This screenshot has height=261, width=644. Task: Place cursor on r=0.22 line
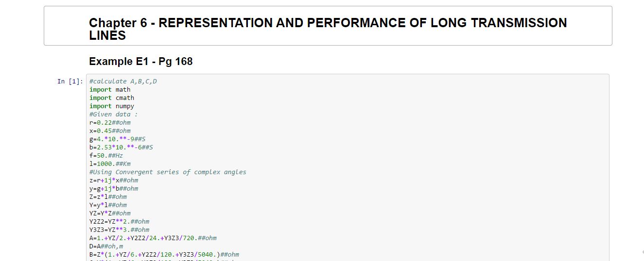click(x=110, y=123)
